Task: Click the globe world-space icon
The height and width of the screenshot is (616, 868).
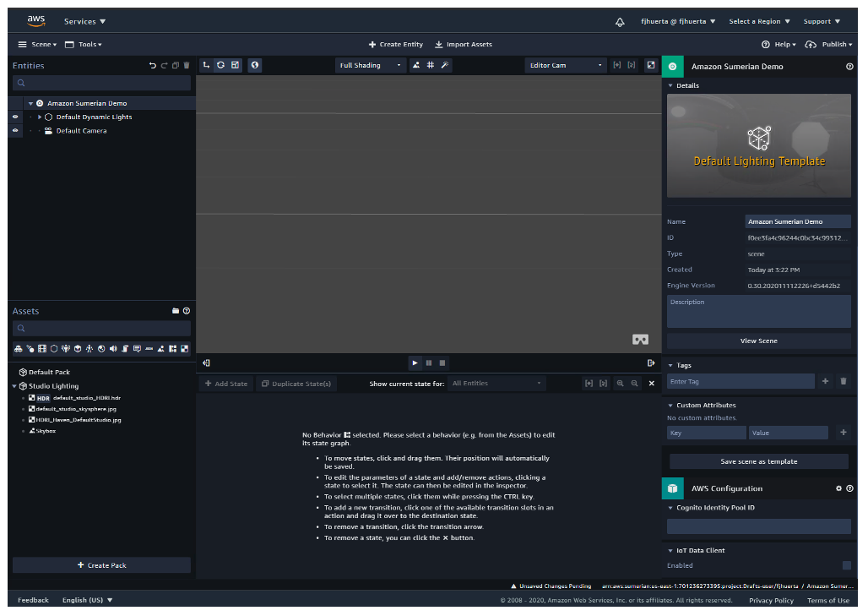Action: [x=255, y=65]
